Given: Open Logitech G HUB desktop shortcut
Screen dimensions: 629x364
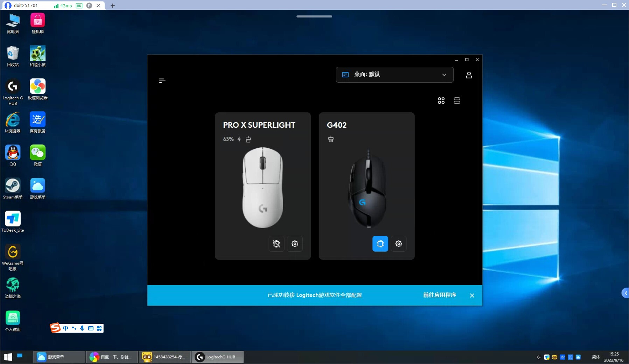Looking at the screenshot, I should click(13, 92).
